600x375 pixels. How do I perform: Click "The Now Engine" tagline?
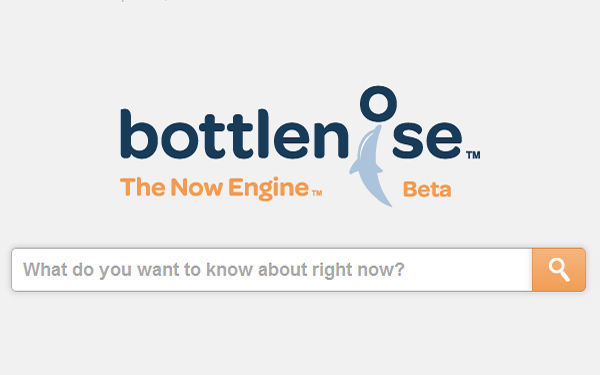pos(215,188)
